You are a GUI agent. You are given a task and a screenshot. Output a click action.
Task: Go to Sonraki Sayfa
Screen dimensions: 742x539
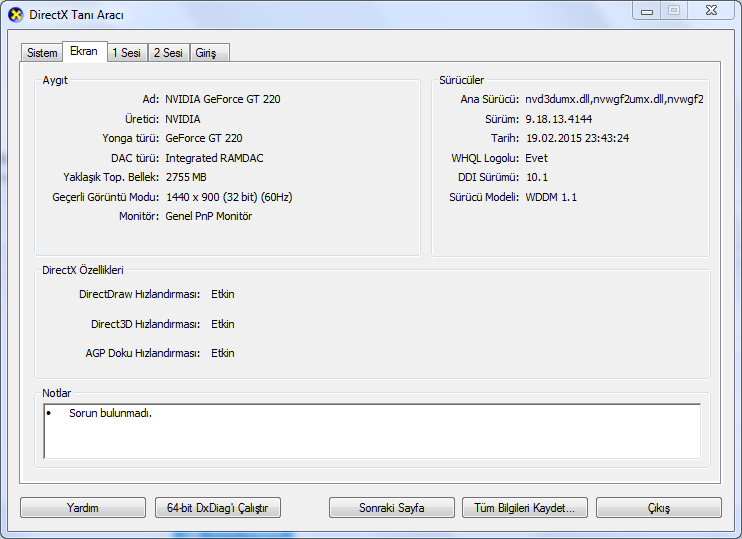coord(391,508)
